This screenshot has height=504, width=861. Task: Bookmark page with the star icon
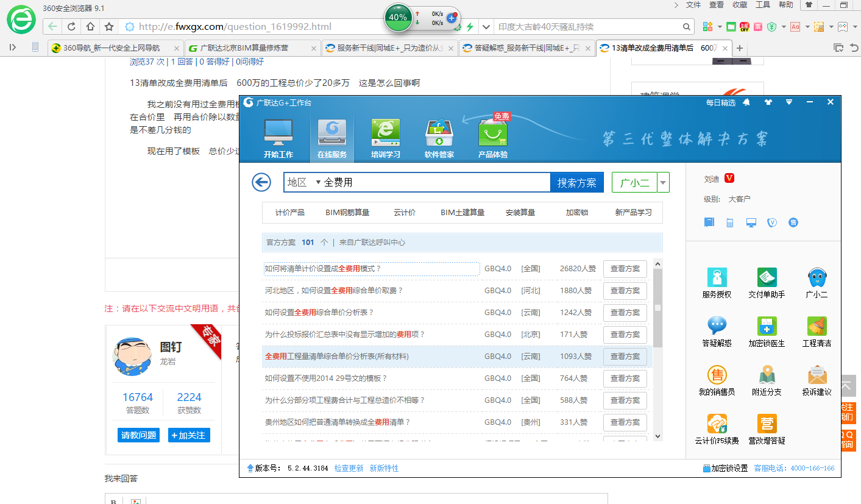[x=109, y=27]
